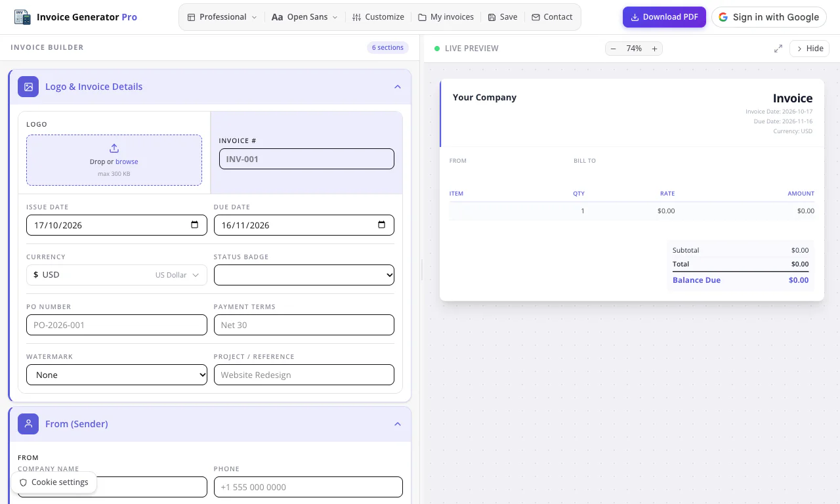Click the Phone input field

[x=308, y=487]
